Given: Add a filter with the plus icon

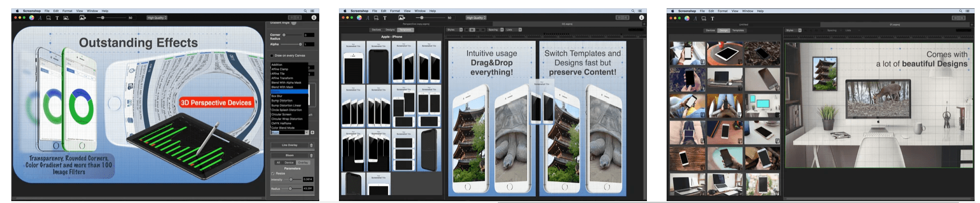Looking at the screenshot, I should 312,132.
